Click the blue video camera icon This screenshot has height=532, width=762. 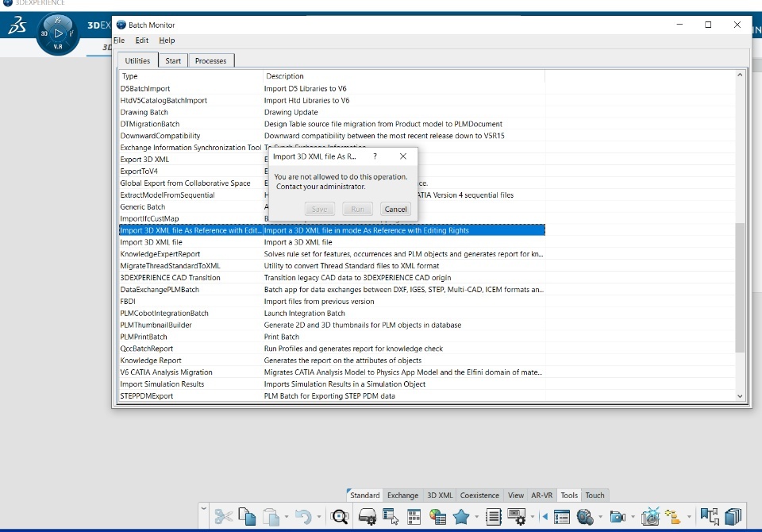pos(618,516)
